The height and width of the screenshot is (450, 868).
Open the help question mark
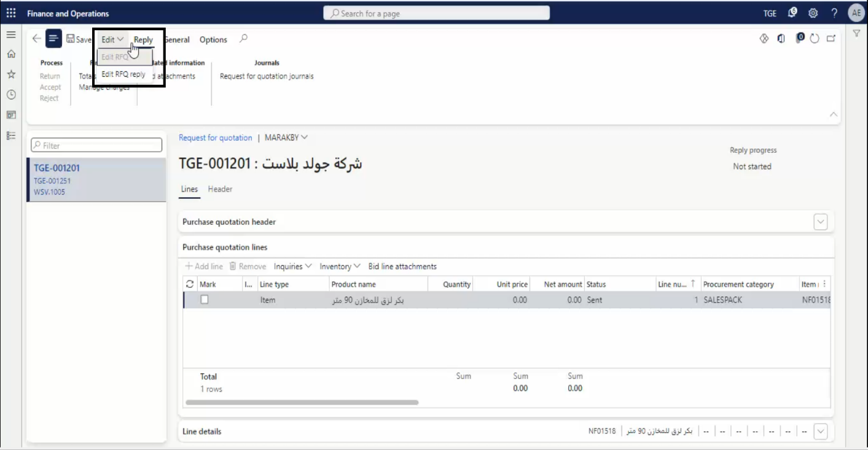click(834, 14)
